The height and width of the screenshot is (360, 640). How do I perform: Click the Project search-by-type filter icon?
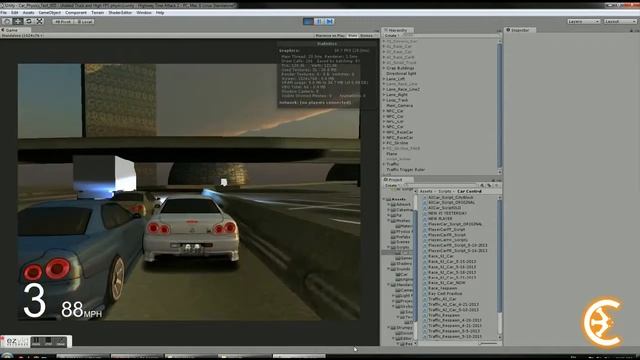(482, 185)
